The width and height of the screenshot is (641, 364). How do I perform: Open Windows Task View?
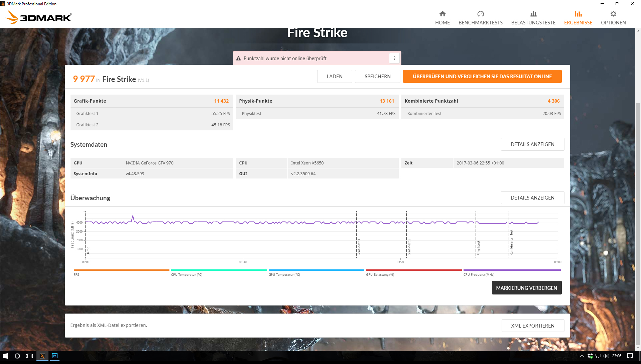coord(29,356)
